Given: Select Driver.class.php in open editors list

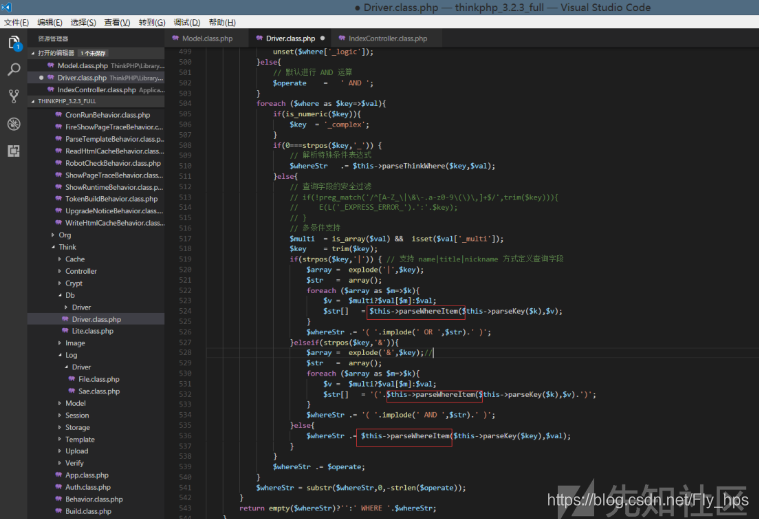Looking at the screenshot, I should (x=96, y=77).
